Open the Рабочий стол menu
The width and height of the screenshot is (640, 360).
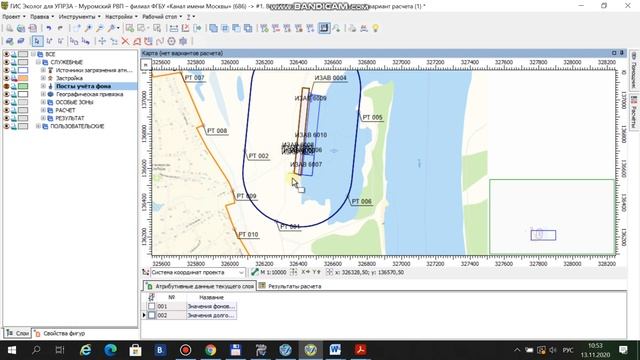pyautogui.click(x=162, y=17)
